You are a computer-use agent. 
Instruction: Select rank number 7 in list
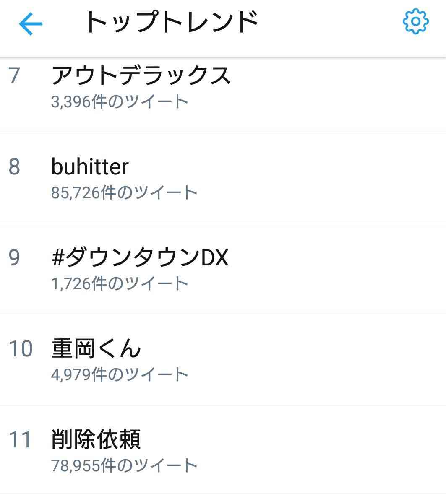tap(14, 76)
